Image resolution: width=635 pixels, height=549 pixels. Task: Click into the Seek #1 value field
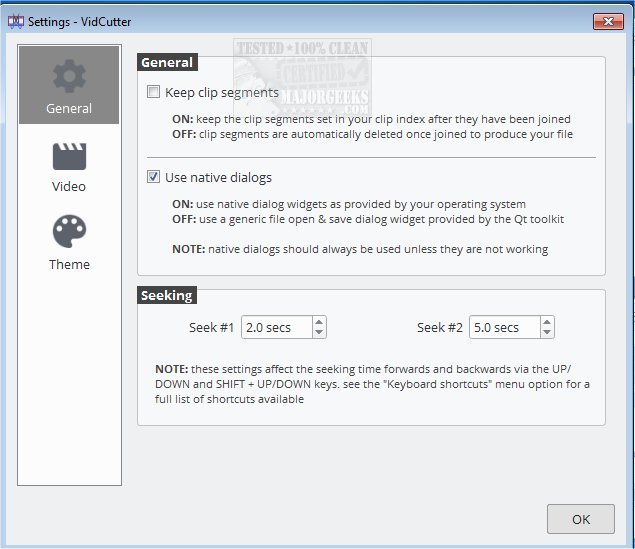(x=277, y=327)
